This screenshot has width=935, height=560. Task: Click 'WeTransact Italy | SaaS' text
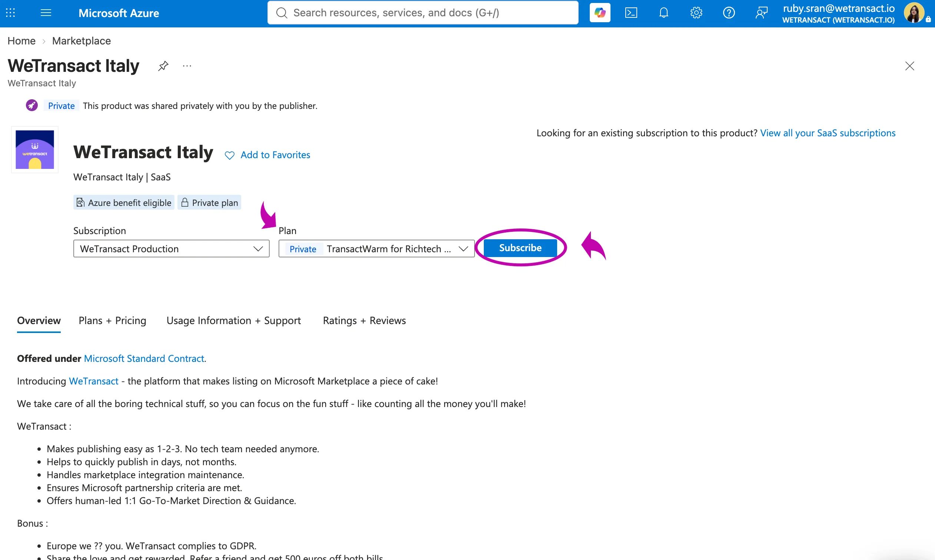122,177
